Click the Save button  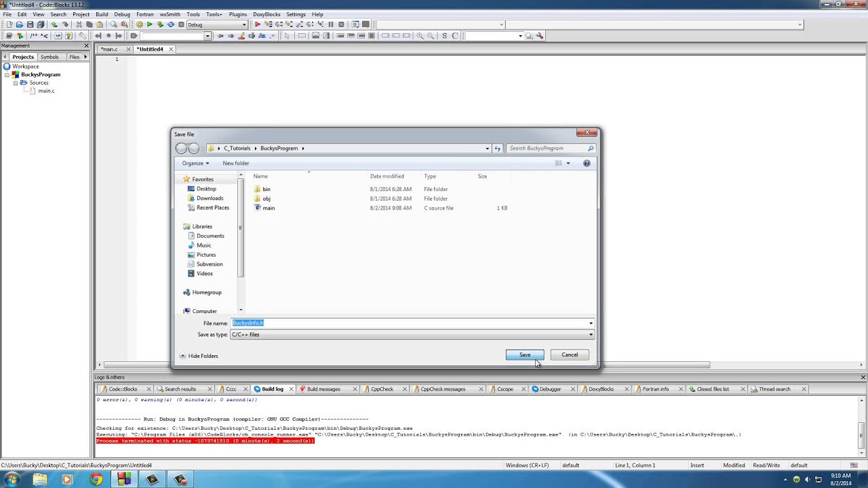(525, 355)
